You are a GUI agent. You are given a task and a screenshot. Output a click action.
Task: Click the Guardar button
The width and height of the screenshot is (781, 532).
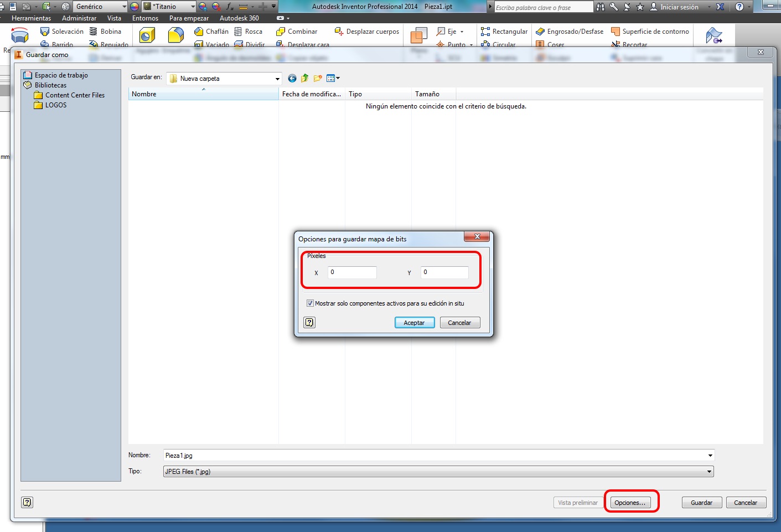click(701, 503)
